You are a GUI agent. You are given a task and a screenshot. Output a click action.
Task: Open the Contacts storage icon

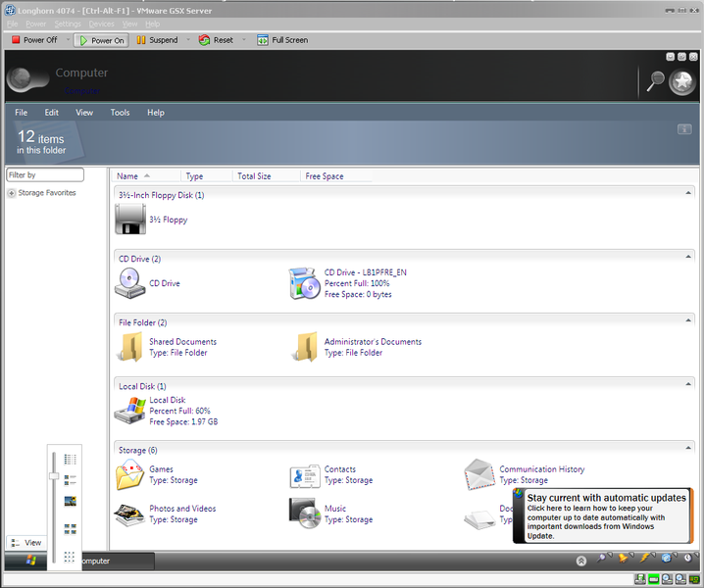305,475
